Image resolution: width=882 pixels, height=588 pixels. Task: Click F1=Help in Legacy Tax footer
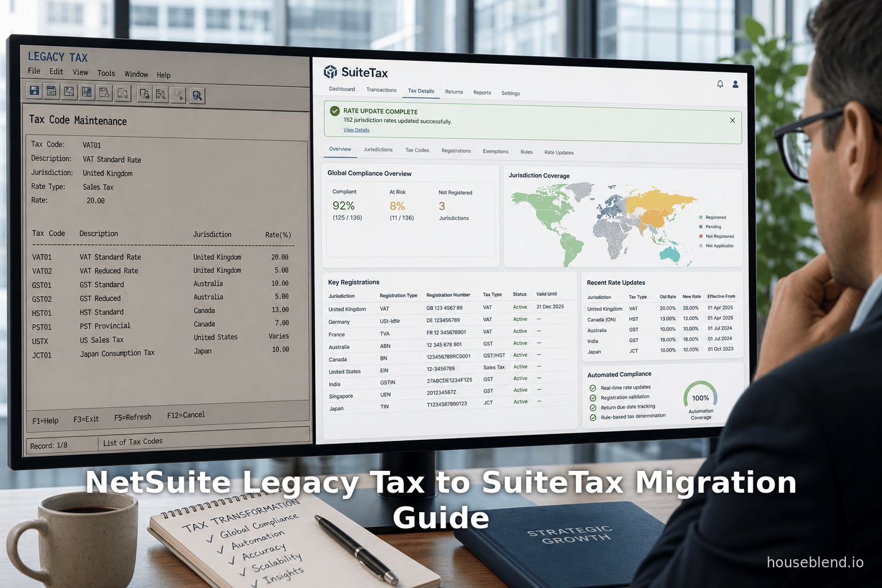click(x=45, y=421)
